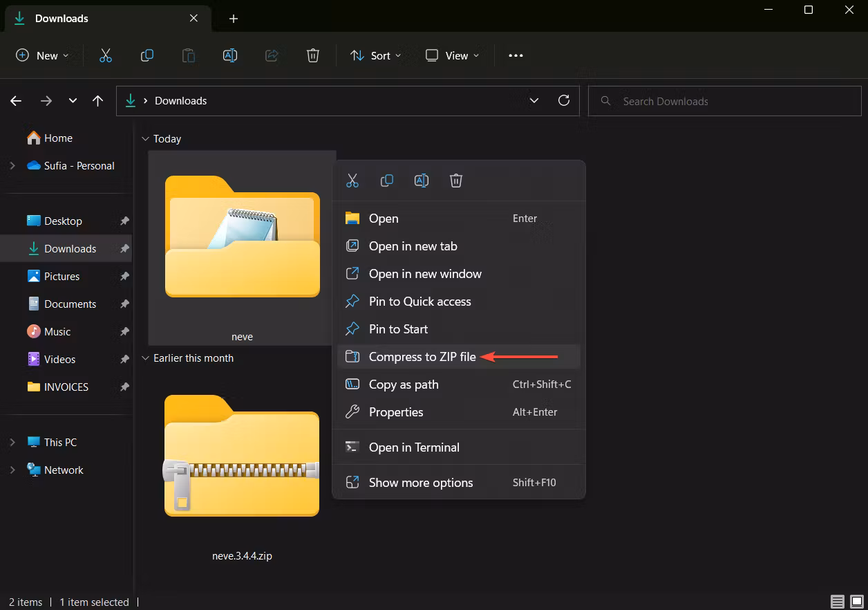Collapse the Today group header
Screen dimensions: 868x610
pos(145,138)
